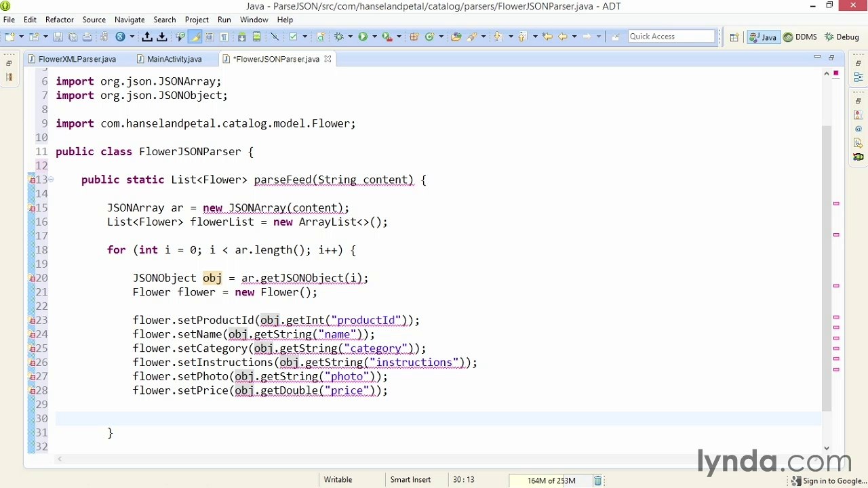Click the Save All toolbar icon
This screenshot has width=868, height=488.
(73, 37)
